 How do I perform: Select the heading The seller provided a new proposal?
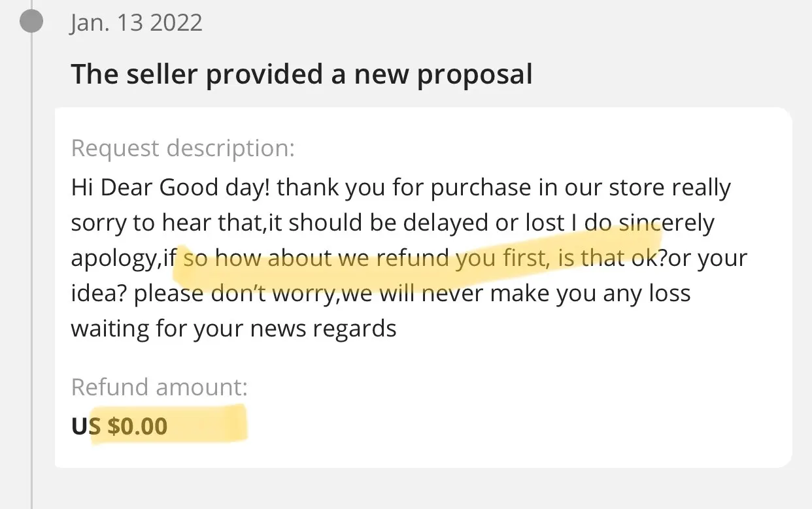tap(301, 74)
